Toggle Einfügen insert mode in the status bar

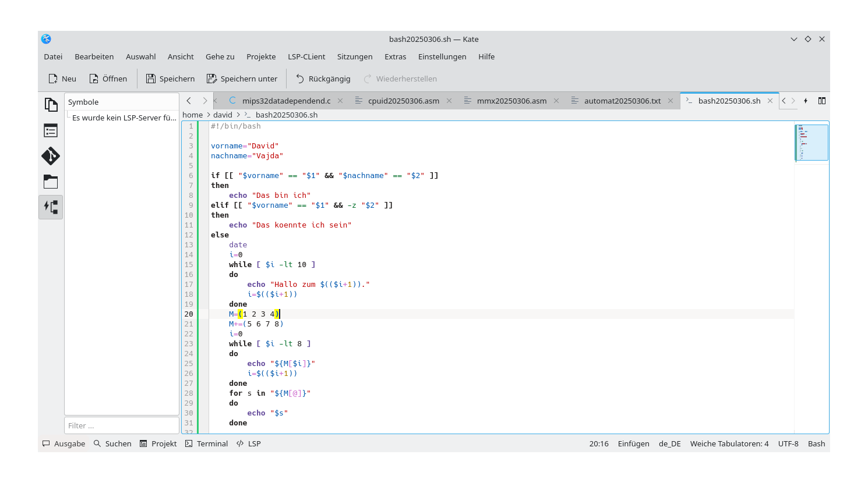633,443
